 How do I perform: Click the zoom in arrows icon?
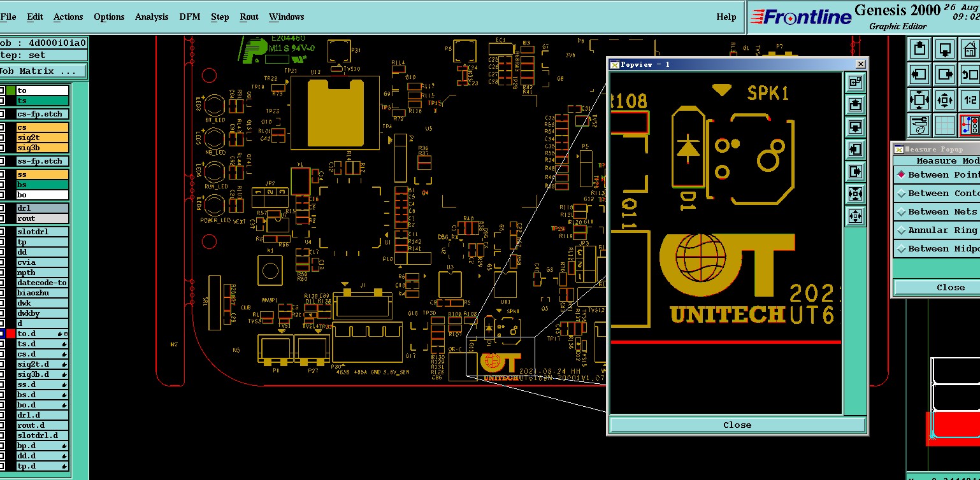(919, 100)
